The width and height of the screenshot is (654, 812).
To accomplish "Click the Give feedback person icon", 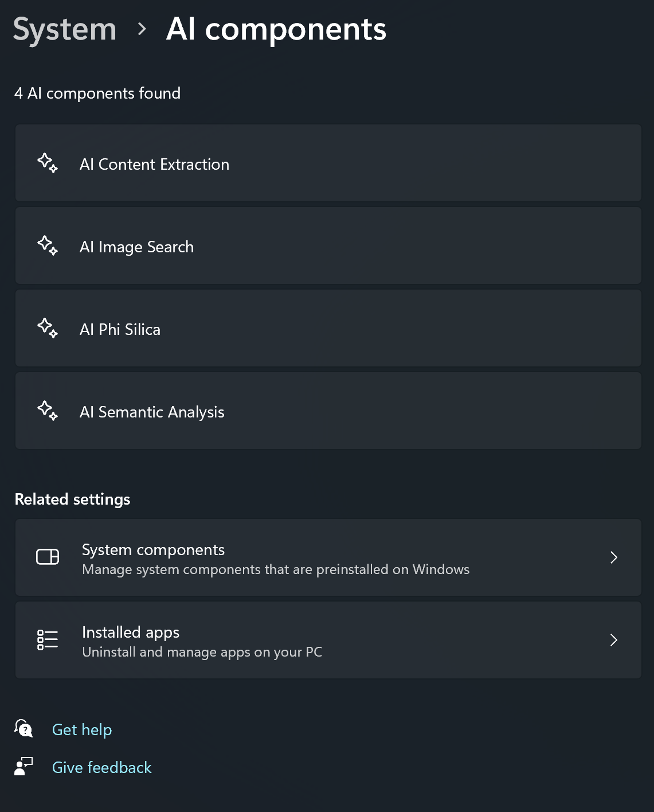I will 24,767.
